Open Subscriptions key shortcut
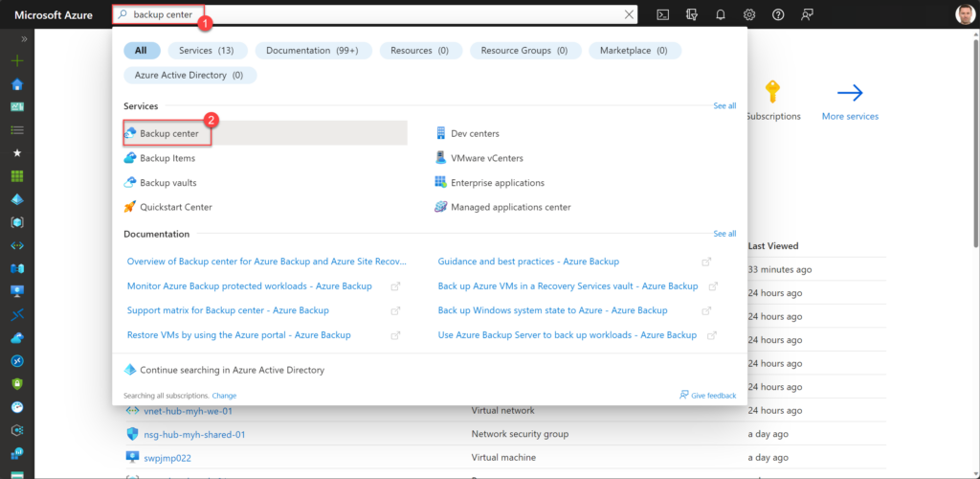 [x=773, y=102]
